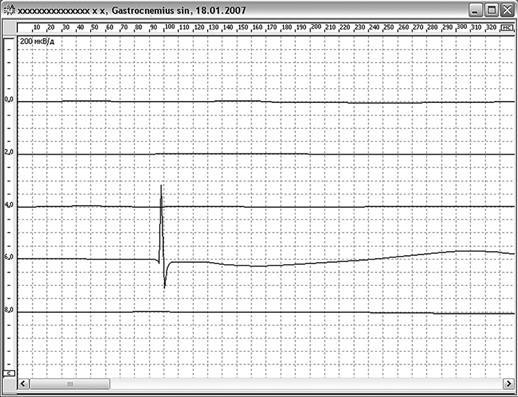Click the 4,0 label on the vertical axis
This screenshot has width=518, height=397.
click(x=9, y=205)
